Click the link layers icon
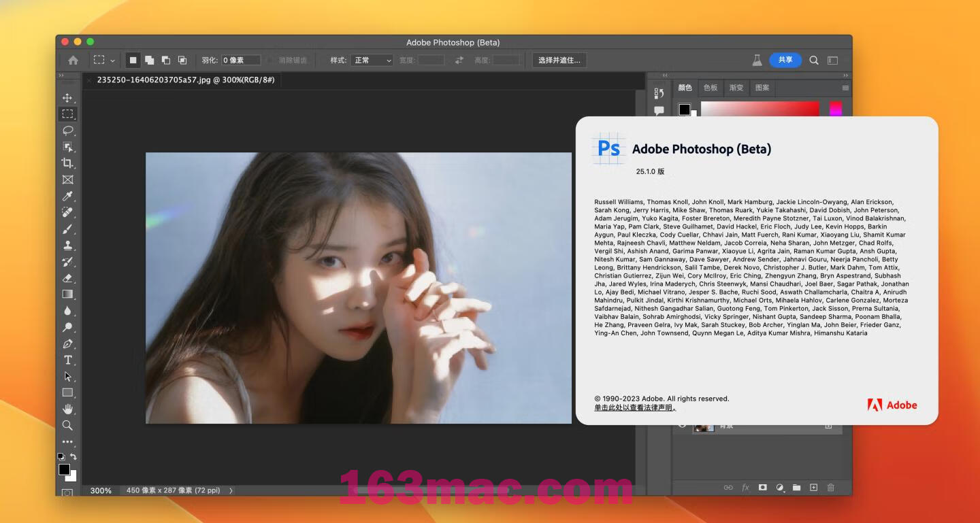This screenshot has width=980, height=523. point(728,488)
